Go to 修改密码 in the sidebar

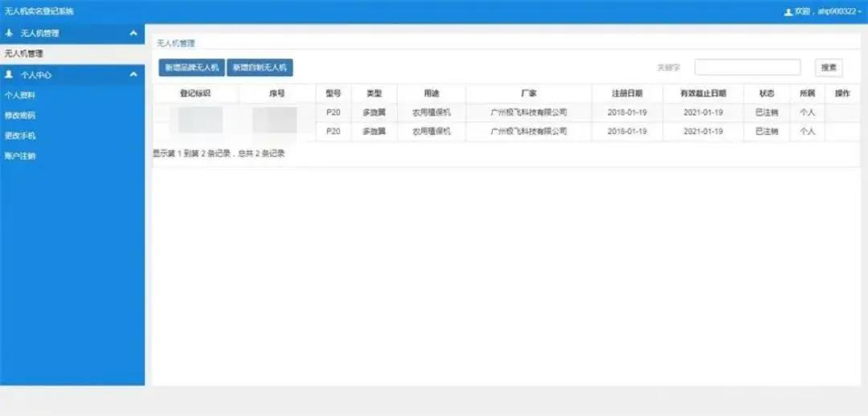pyautogui.click(x=20, y=115)
